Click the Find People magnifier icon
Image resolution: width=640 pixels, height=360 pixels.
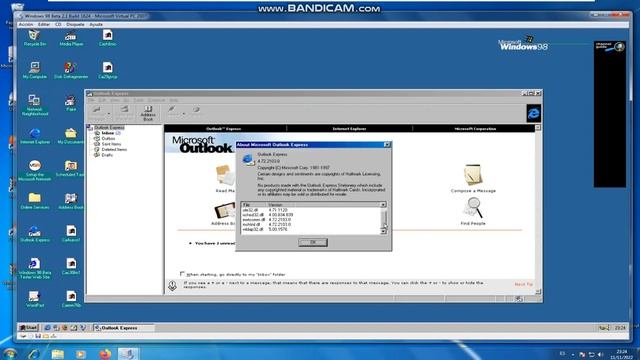coord(473,208)
